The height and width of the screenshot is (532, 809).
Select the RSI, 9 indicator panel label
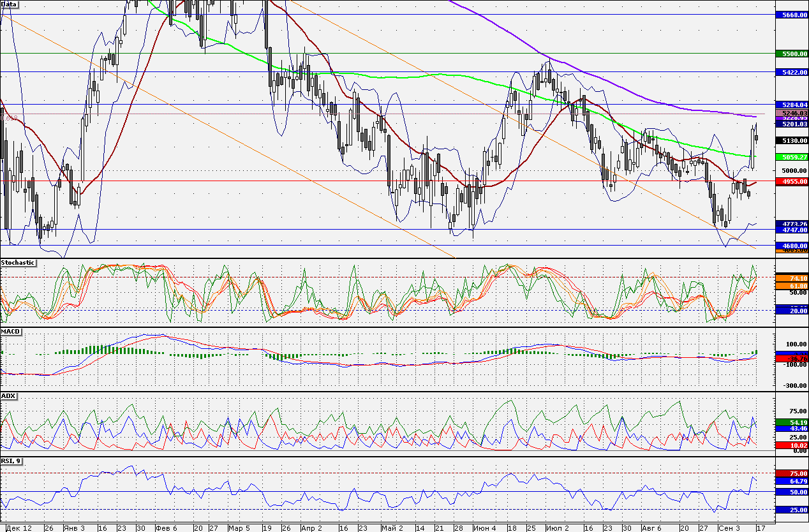pos(11,461)
